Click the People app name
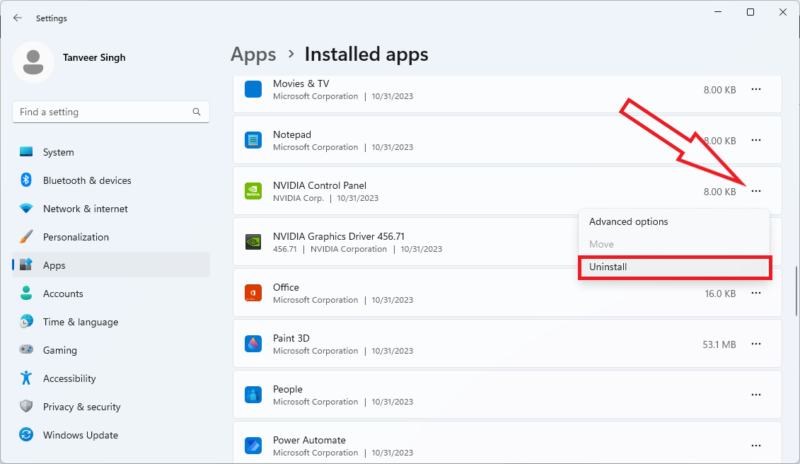Image resolution: width=800 pixels, height=464 pixels. tap(287, 389)
